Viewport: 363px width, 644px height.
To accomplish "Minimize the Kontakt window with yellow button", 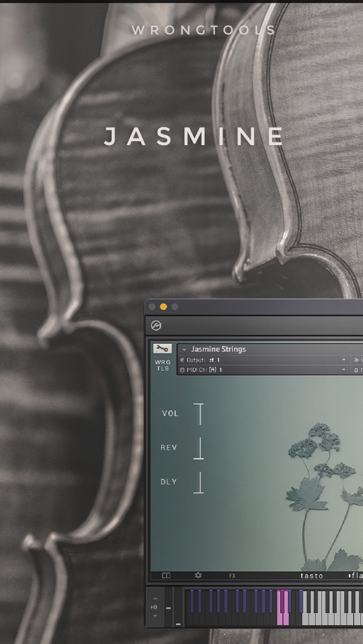I will (x=163, y=307).
